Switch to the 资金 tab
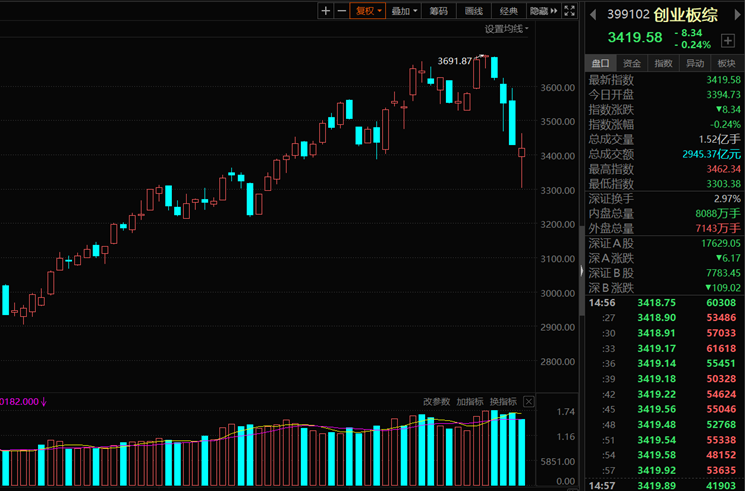 pos(631,63)
